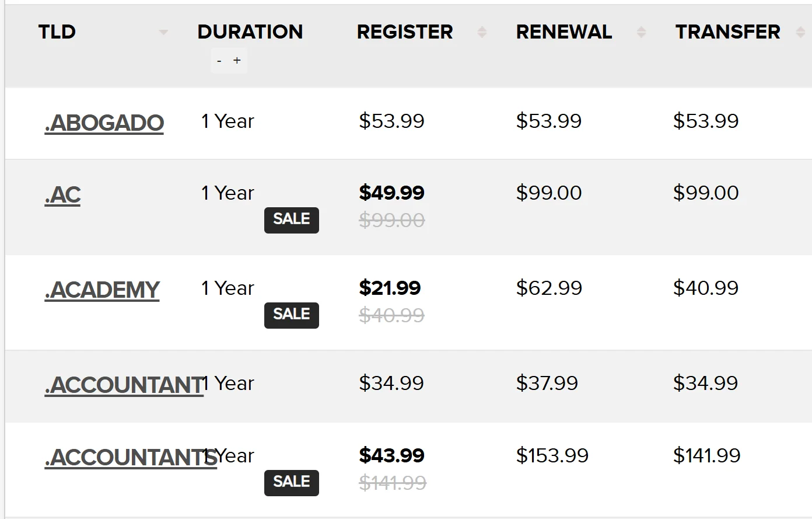Sort by Transfer price arrows
This screenshot has width=812, height=519.
point(800,32)
